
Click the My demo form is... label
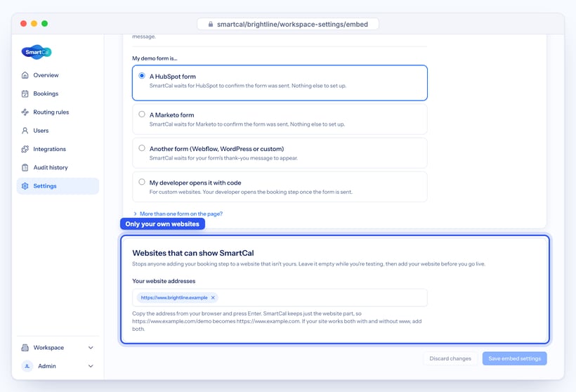(x=155, y=58)
